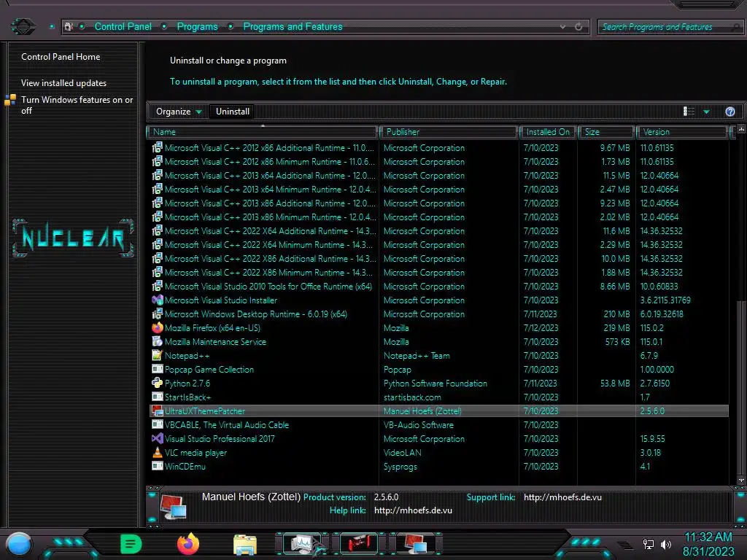Open Control Panel Home link
The height and width of the screenshot is (560, 747).
pyautogui.click(x=61, y=57)
